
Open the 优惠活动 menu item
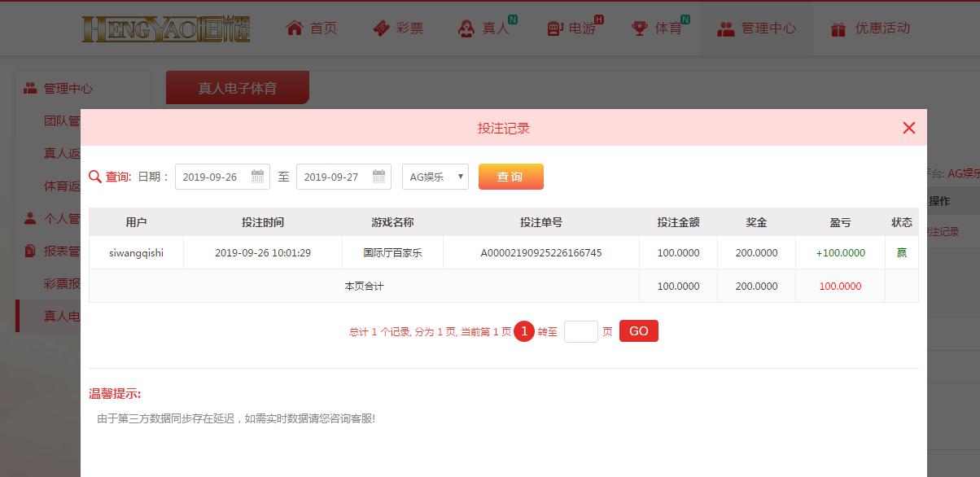882,28
